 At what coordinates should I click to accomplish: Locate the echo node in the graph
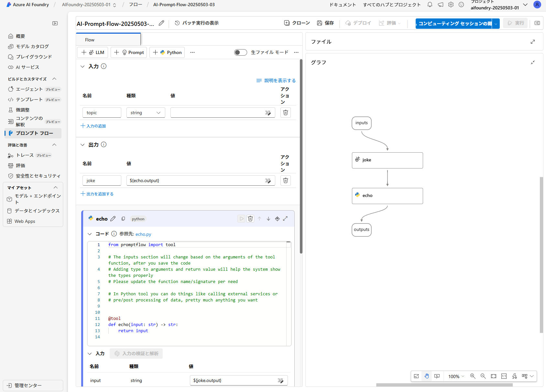tap(387, 196)
